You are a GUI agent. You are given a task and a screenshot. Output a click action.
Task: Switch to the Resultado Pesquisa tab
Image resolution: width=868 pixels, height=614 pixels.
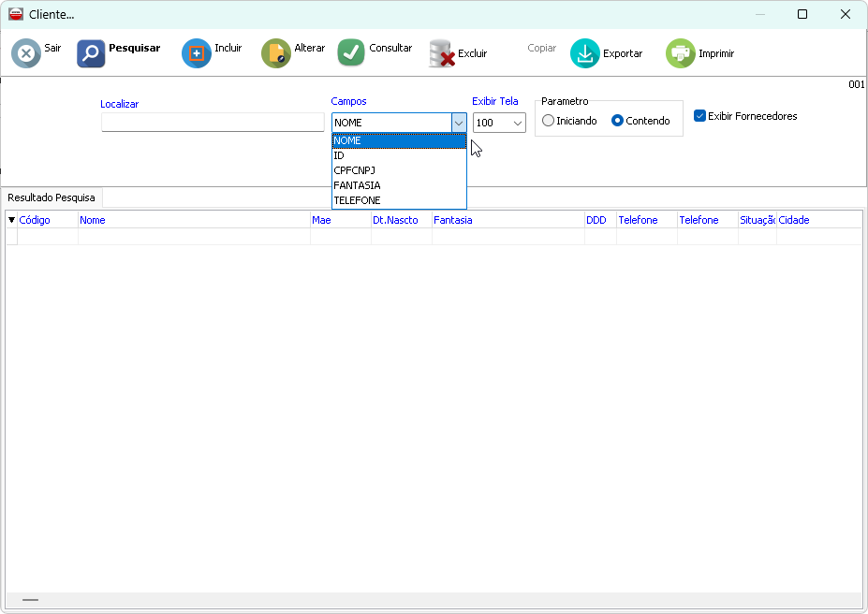click(x=51, y=197)
